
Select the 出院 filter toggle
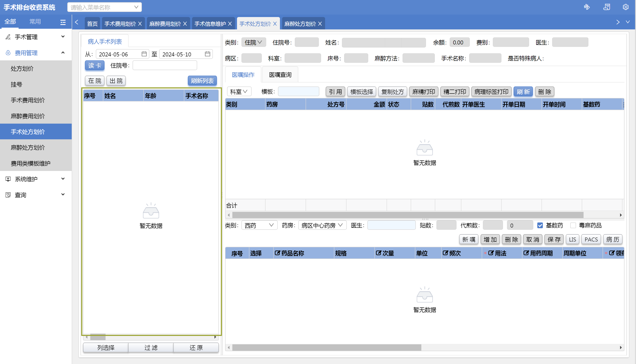point(116,81)
